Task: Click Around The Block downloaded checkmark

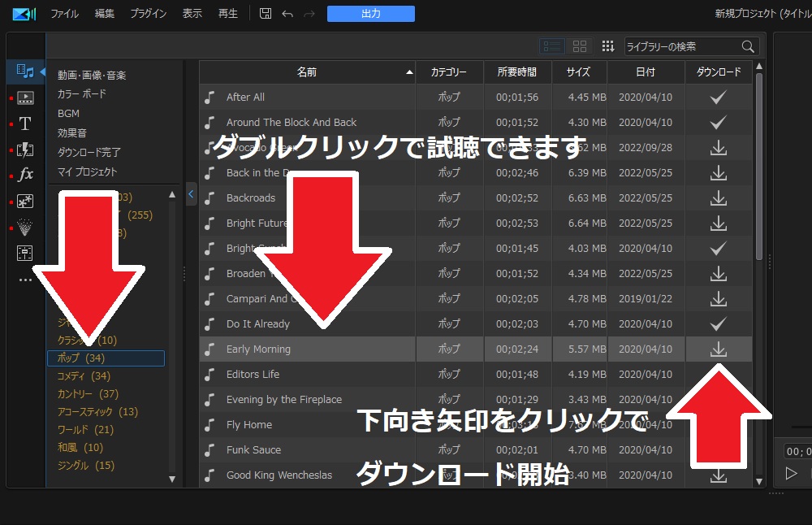Action: [x=719, y=122]
